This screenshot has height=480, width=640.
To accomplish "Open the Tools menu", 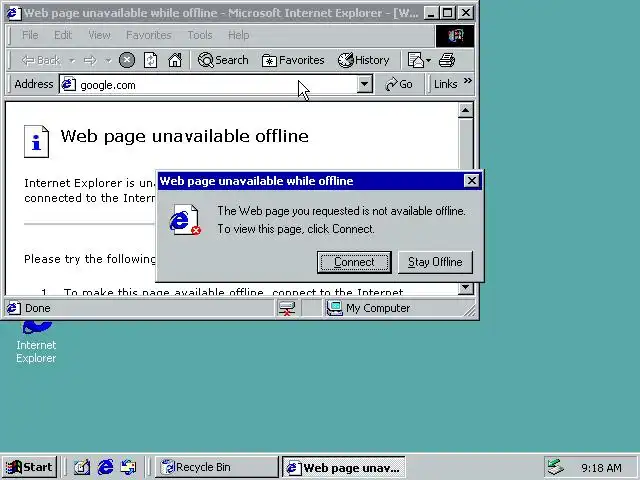I will click(x=200, y=35).
